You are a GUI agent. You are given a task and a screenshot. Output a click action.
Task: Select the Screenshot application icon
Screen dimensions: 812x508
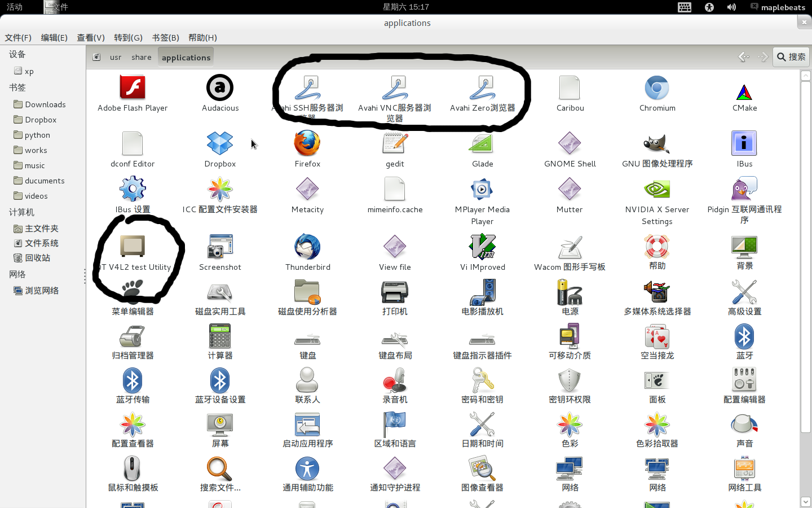220,247
